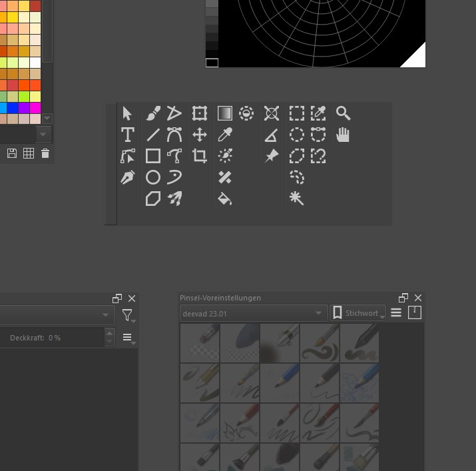The width and height of the screenshot is (476, 471).
Task: Select the Multibrush tool
Action: [174, 199]
